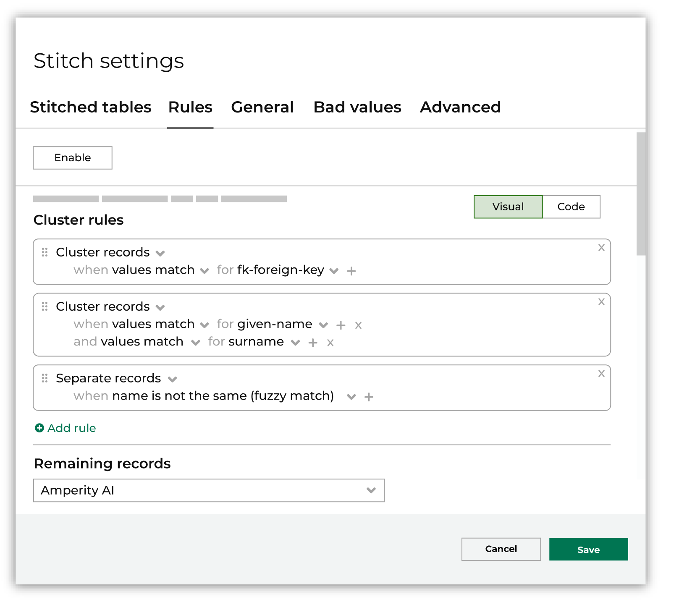Viewport: 700px width, 602px height.
Task: Open values match dropdown for fk-foreign-key
Action: click(x=204, y=271)
